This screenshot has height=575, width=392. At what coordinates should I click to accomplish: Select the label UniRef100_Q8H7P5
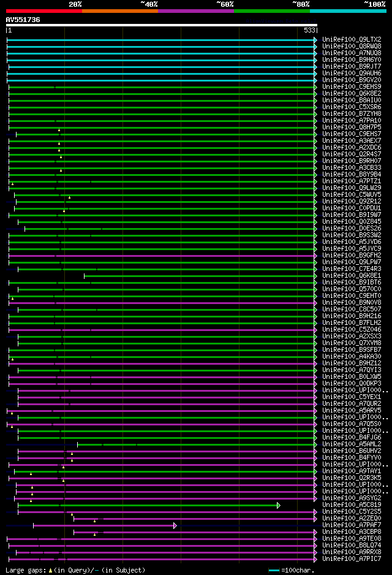click(352, 128)
